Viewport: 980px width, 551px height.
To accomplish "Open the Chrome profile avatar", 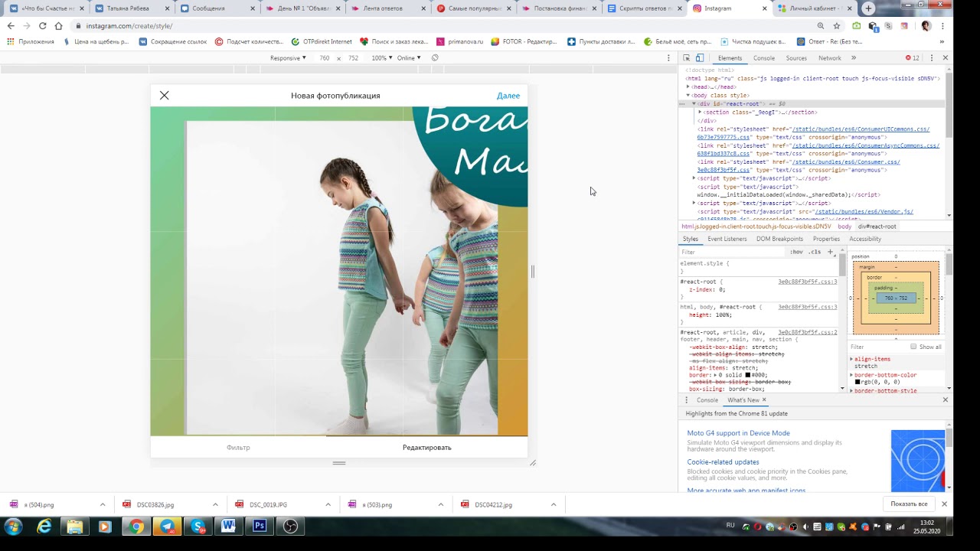I will 926,25.
